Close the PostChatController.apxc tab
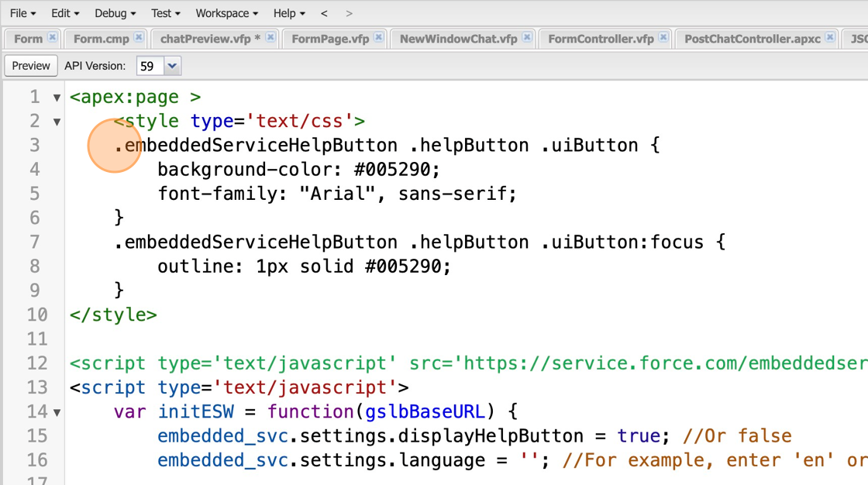This screenshot has width=868, height=485. point(830,37)
